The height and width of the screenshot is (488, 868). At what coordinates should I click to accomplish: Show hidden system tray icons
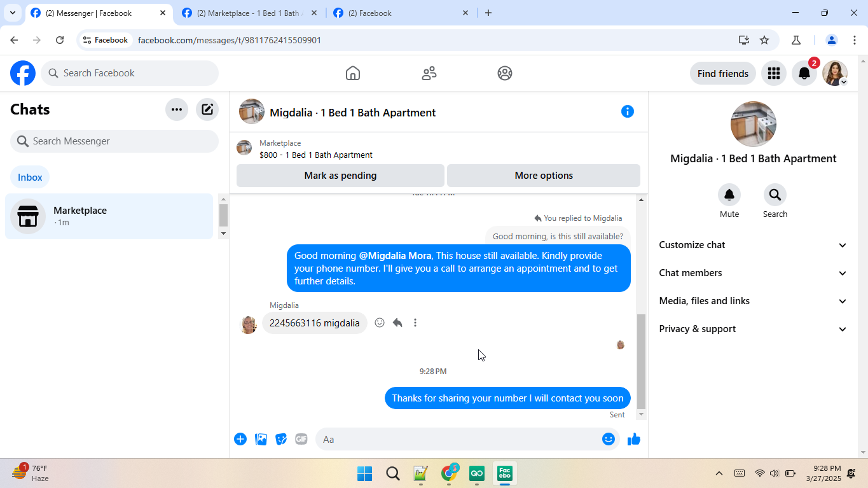719,473
